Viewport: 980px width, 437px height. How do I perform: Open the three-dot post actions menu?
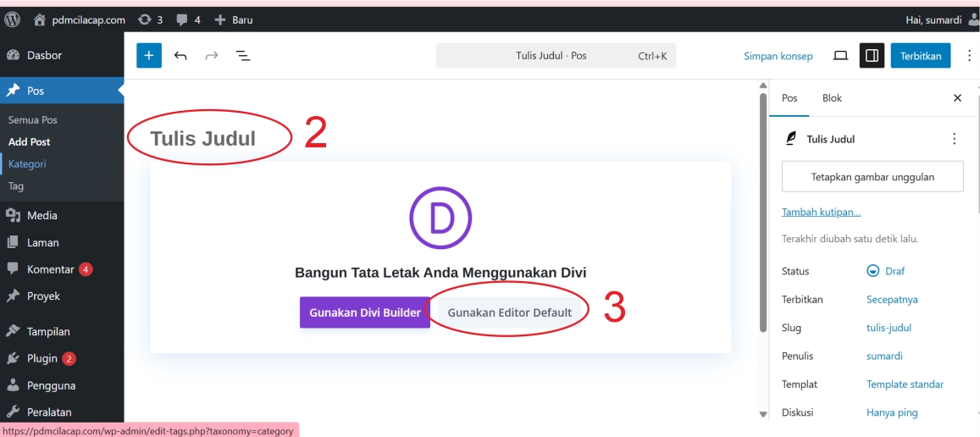pos(954,139)
